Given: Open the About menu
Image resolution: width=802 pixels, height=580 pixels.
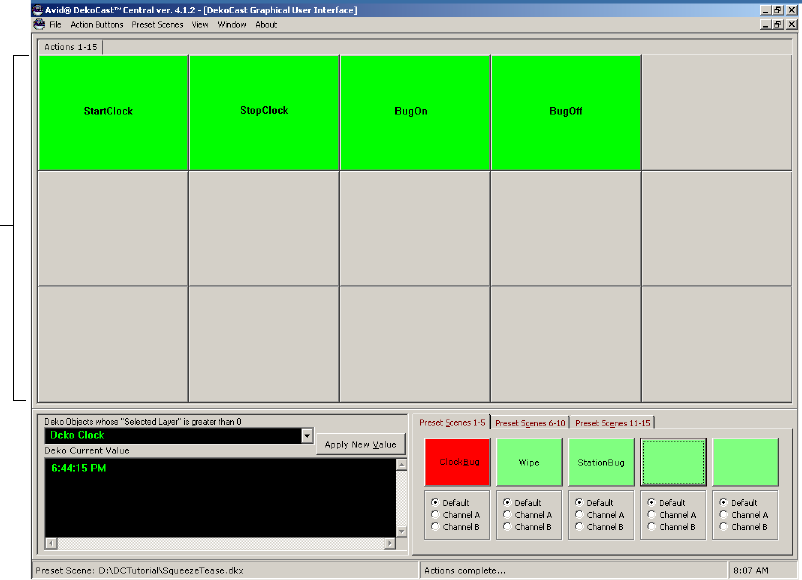Looking at the screenshot, I should coord(266,25).
